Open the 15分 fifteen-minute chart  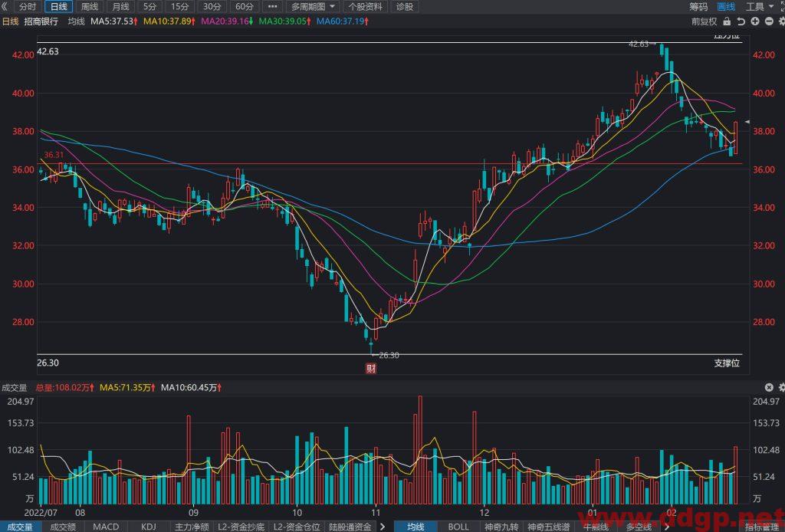coord(179,6)
